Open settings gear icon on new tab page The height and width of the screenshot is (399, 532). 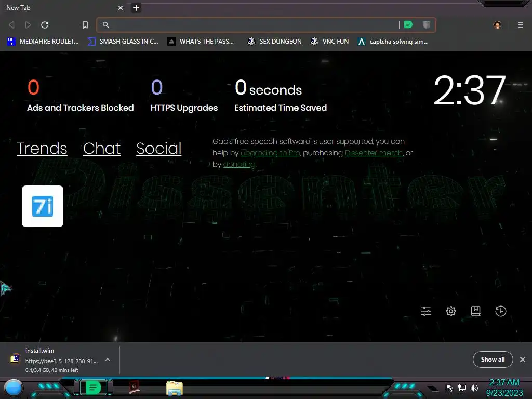(x=451, y=311)
